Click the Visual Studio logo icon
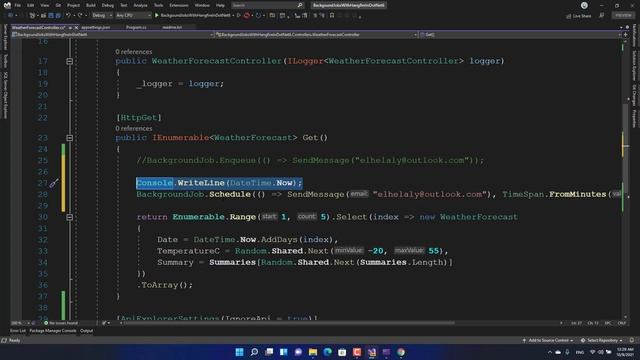The width and height of the screenshot is (640, 360). tap(7, 5)
